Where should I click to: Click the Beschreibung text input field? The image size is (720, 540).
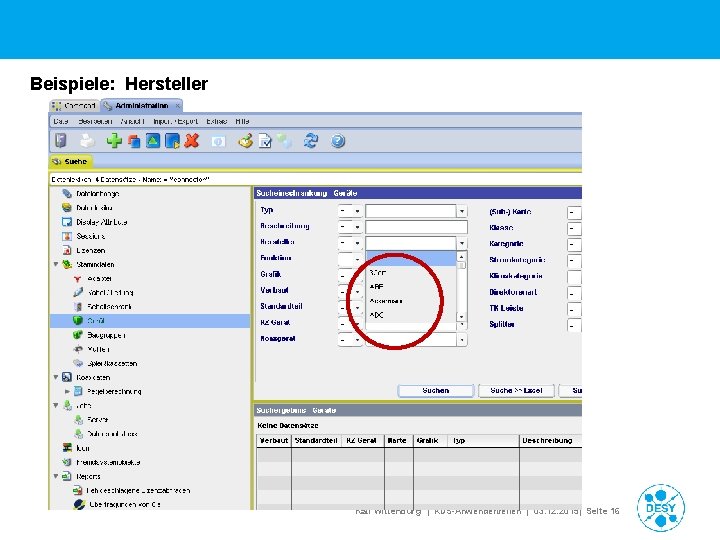416,227
